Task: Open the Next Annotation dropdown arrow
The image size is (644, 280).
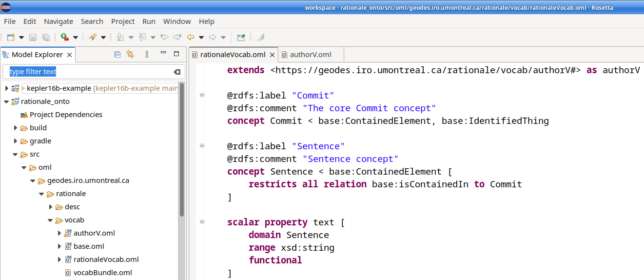Action: click(x=131, y=38)
